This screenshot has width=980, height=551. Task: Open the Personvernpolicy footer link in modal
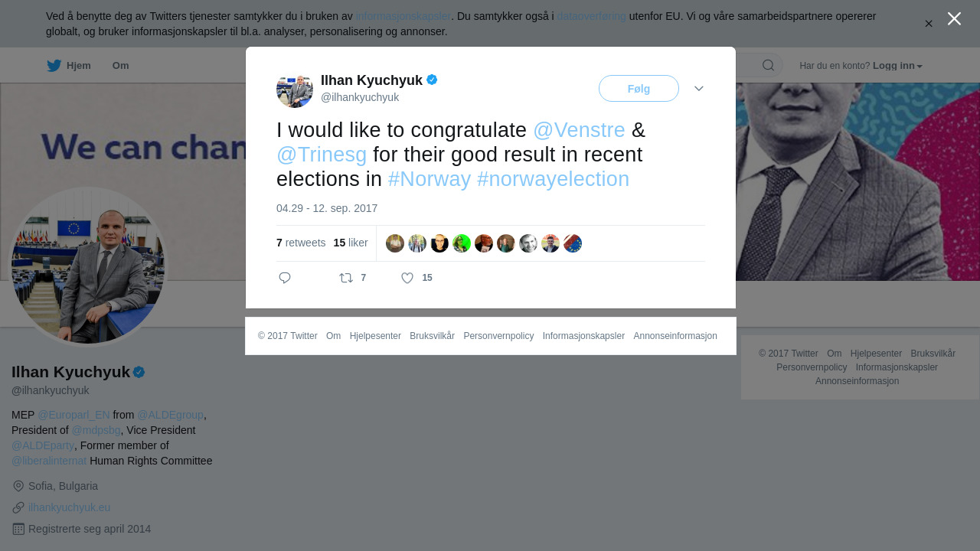pyautogui.click(x=498, y=336)
